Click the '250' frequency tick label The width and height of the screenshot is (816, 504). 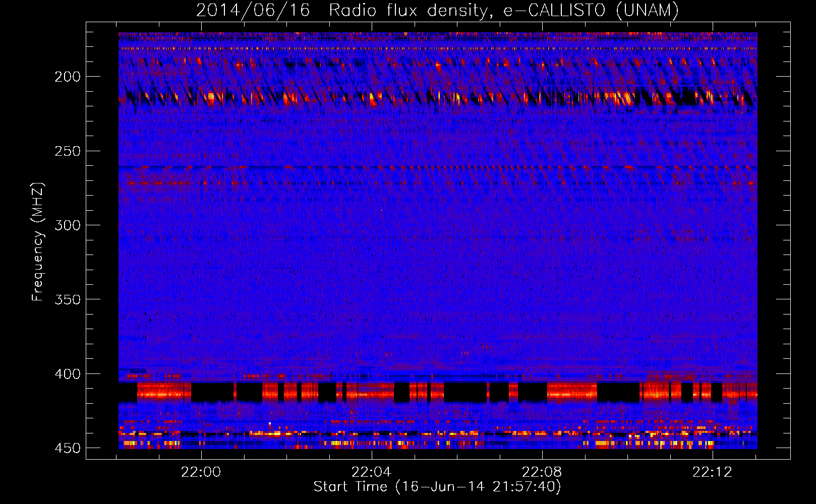(68, 151)
